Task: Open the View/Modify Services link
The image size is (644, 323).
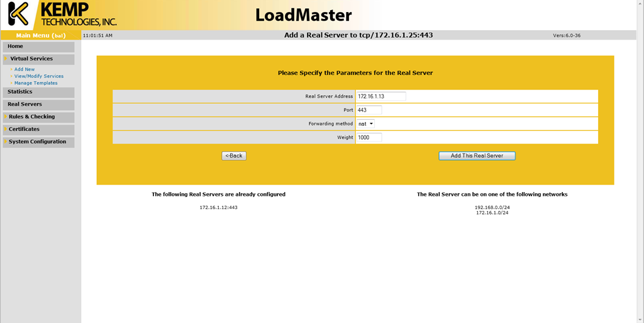Action: [38, 76]
